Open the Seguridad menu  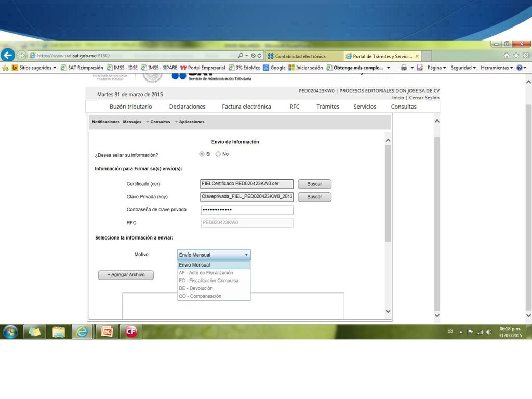point(463,68)
